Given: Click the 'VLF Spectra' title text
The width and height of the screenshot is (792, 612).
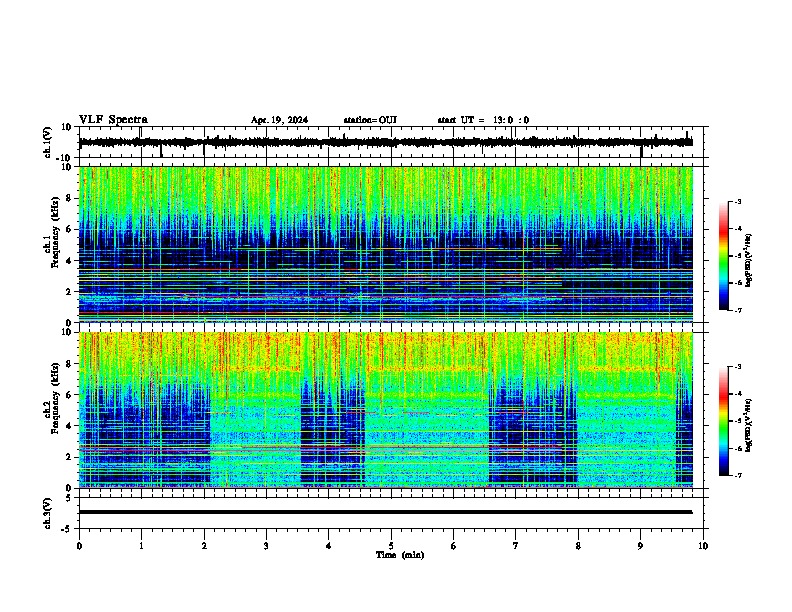Looking at the screenshot, I should pyautogui.click(x=113, y=120).
